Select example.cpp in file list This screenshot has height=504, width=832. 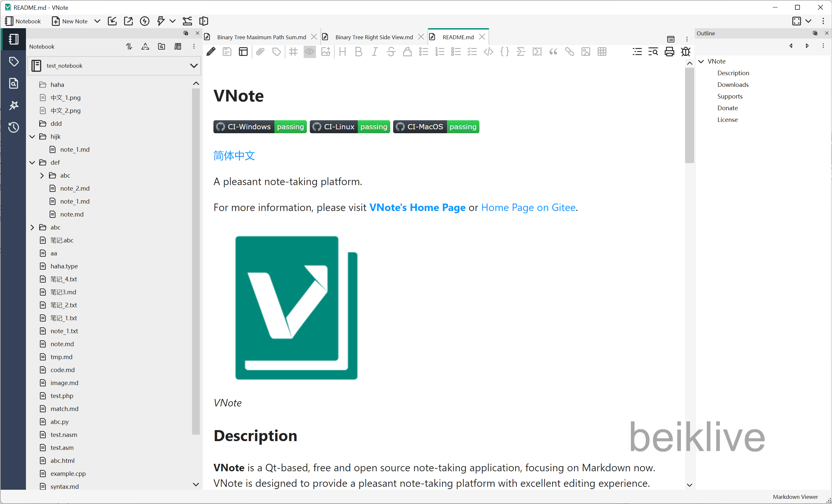coord(68,474)
